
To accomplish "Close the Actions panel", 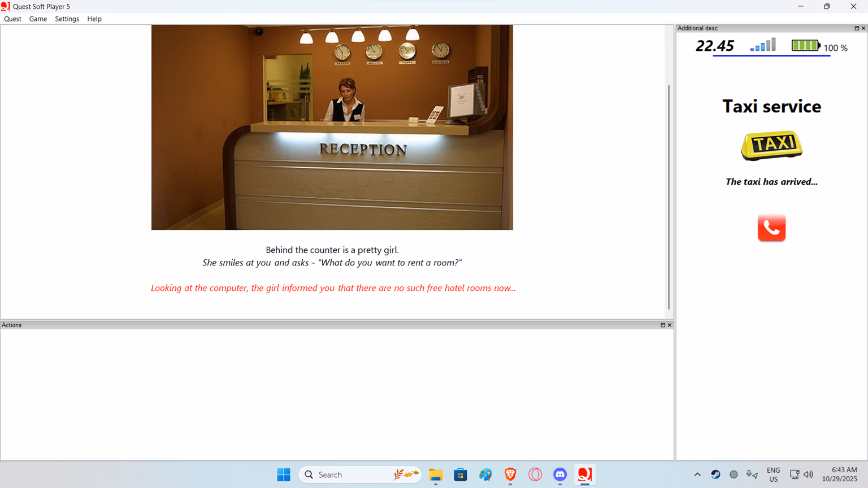I will click(x=670, y=325).
